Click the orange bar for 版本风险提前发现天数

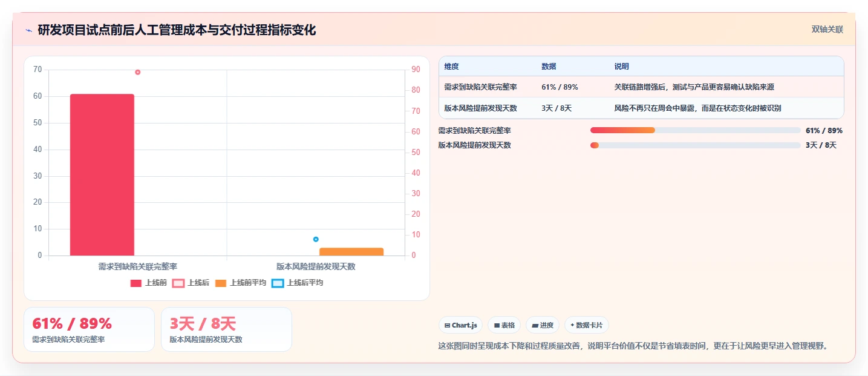coord(351,252)
